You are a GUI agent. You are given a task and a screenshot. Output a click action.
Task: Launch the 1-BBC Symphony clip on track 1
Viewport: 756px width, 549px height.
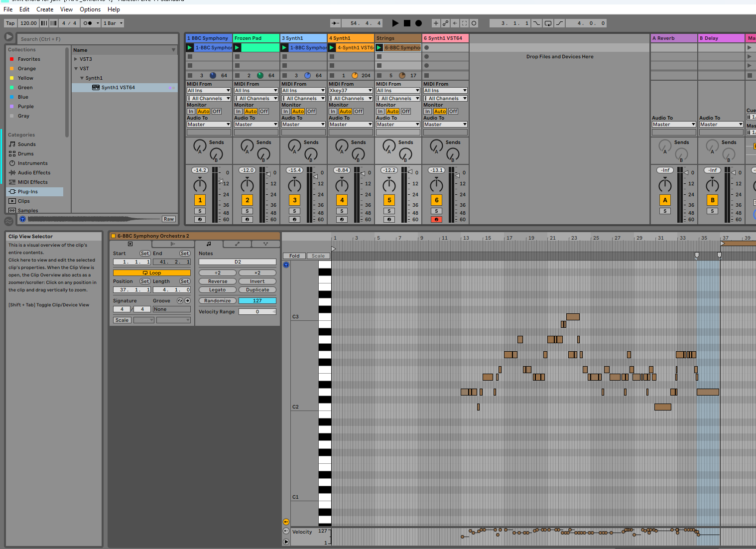[x=190, y=47]
